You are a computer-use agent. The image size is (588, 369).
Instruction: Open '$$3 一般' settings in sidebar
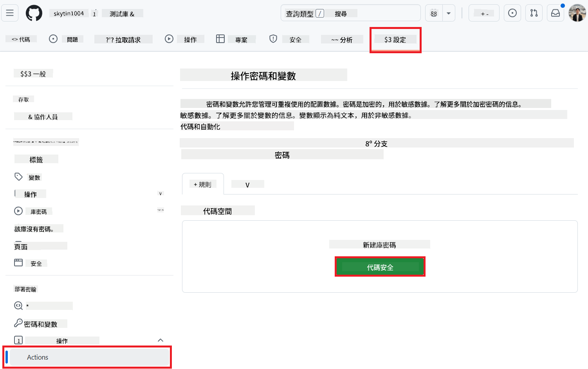coord(33,74)
